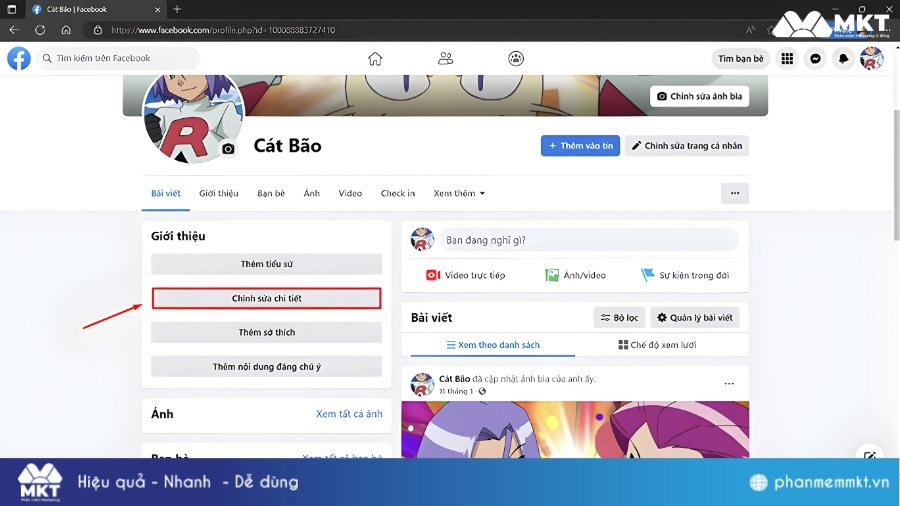Open the notifications bell icon
900x506 pixels.
844,59
